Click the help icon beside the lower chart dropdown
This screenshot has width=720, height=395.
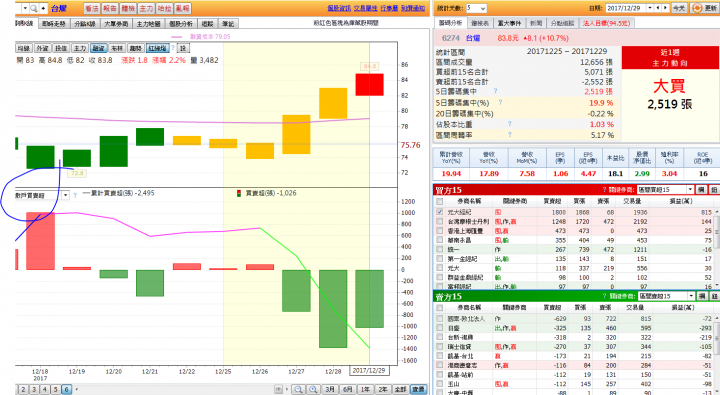point(75,195)
